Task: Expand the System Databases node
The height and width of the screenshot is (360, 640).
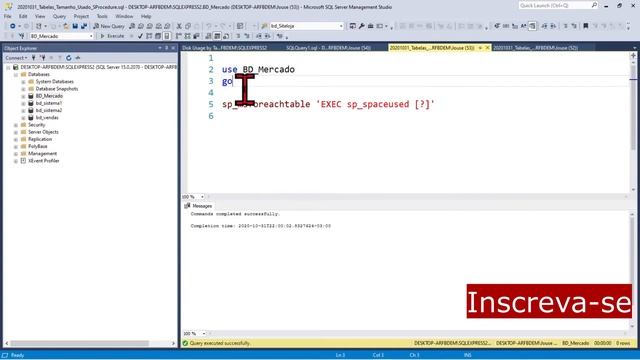Action: [23, 82]
